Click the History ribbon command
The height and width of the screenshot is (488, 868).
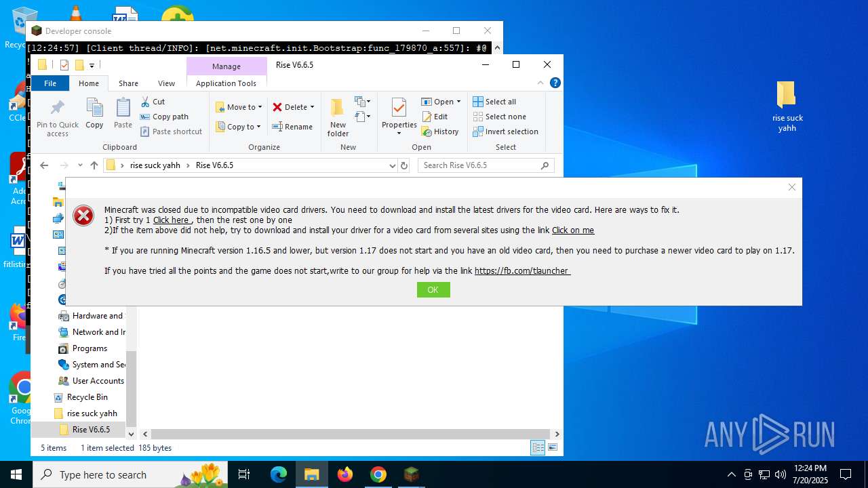tap(440, 131)
